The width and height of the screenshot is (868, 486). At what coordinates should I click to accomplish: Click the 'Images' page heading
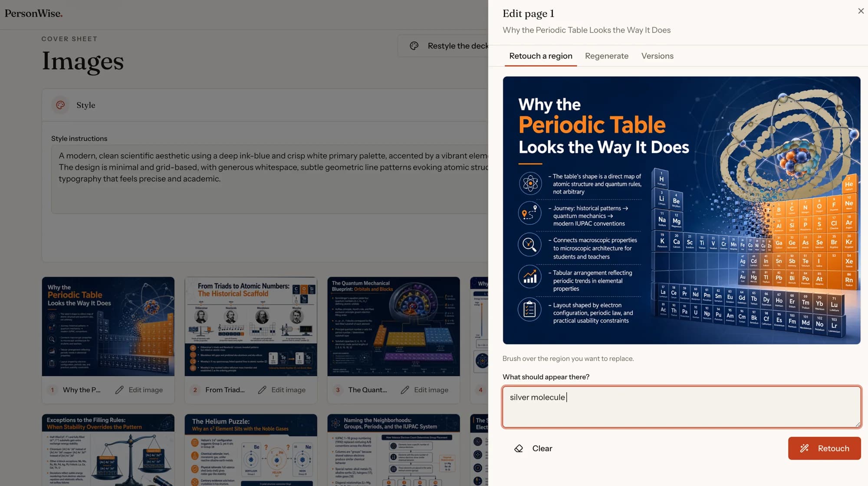(82, 61)
